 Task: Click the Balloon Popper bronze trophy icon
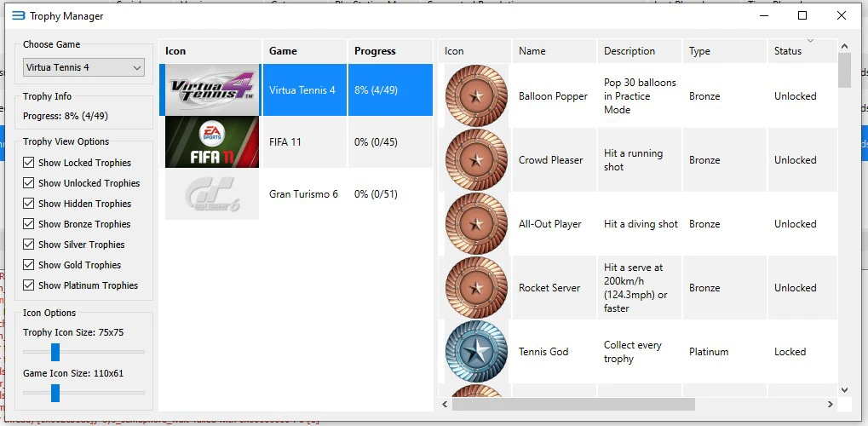point(476,95)
